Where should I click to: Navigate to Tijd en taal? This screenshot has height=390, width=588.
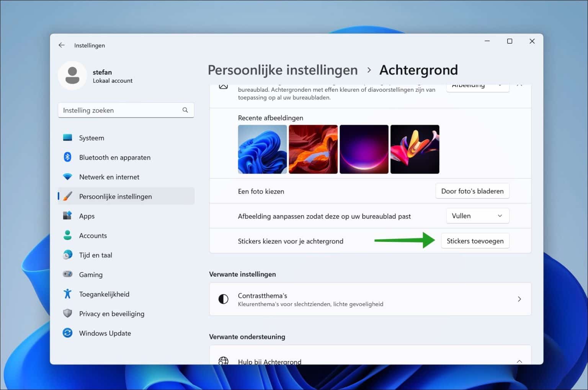click(x=96, y=255)
